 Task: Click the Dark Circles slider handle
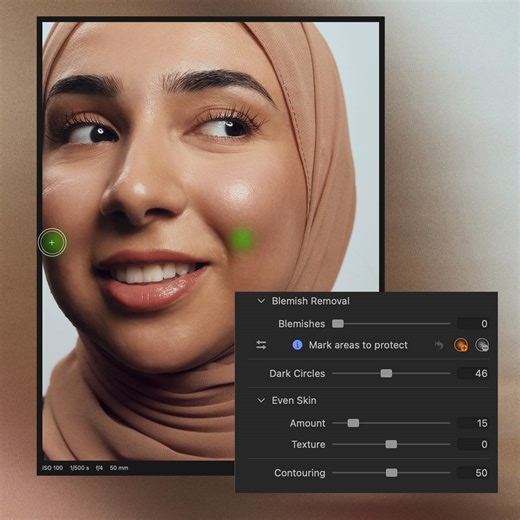coord(386,373)
